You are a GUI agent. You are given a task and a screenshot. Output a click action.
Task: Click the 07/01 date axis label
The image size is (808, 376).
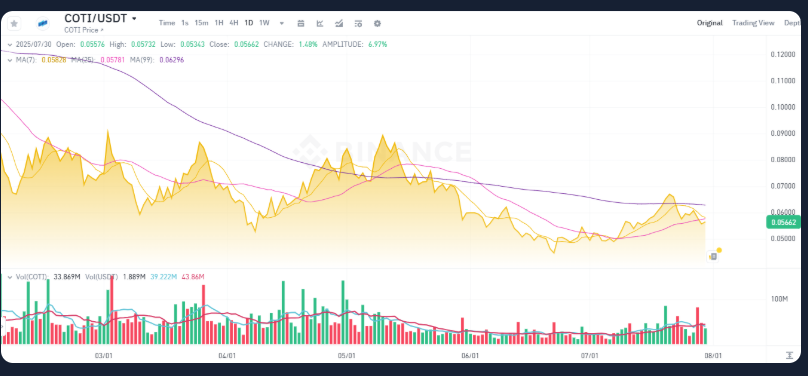[x=590, y=356]
